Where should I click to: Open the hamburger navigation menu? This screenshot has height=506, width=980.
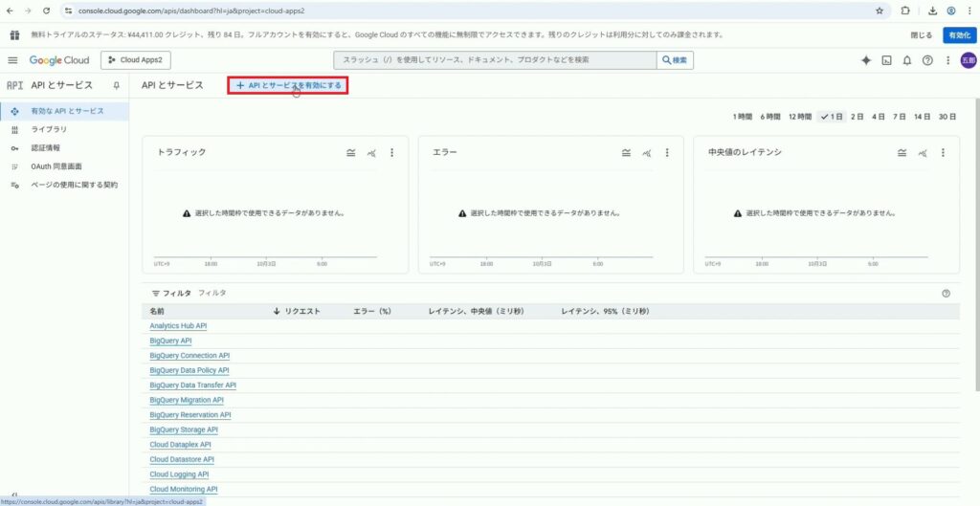coord(13,60)
